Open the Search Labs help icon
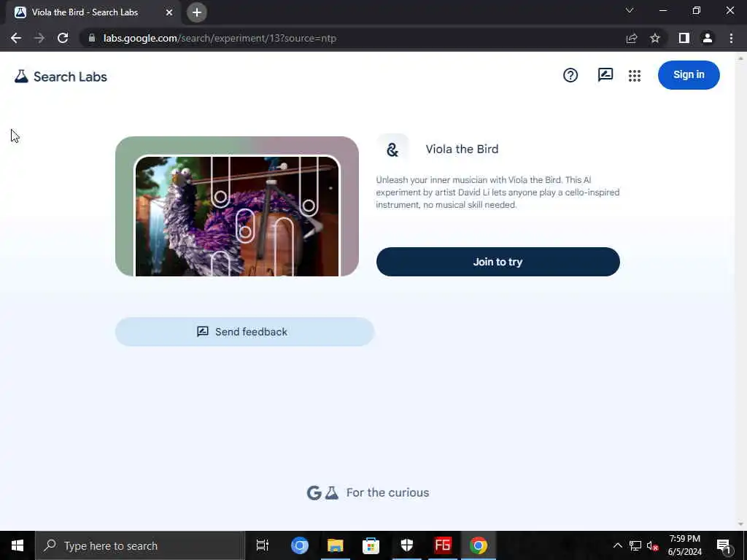 coord(570,75)
